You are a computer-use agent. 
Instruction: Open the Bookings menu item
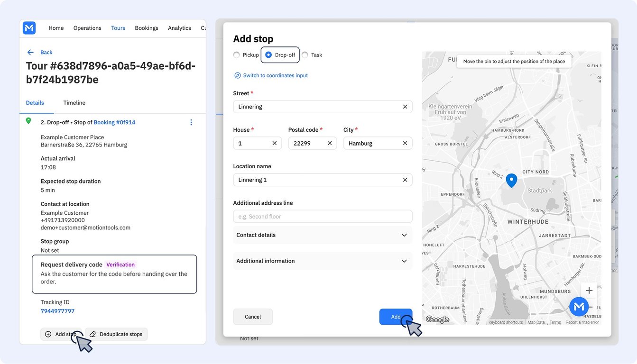(147, 28)
